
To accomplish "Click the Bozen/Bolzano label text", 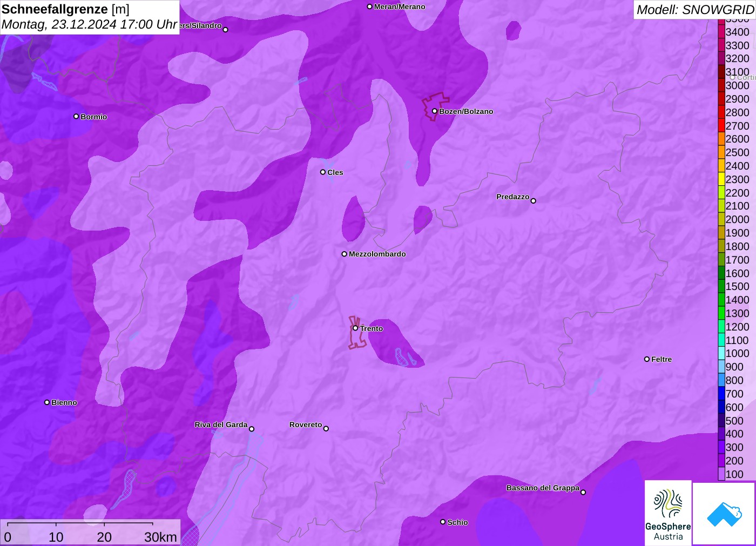I will [x=466, y=111].
